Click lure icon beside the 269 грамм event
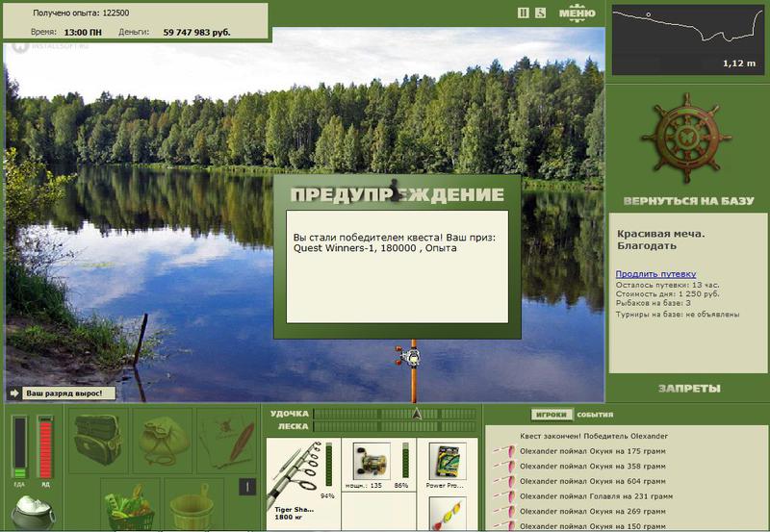The width and height of the screenshot is (770, 532). 504,511
